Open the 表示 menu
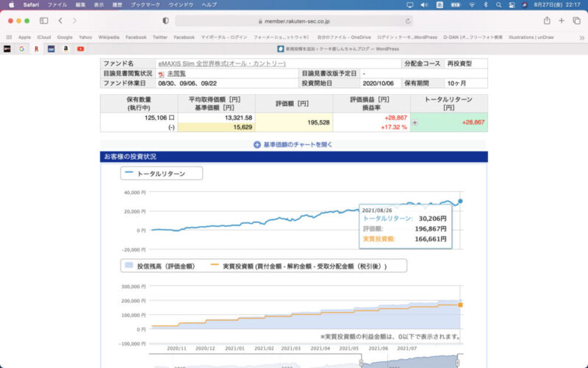This screenshot has width=588, height=368. pos(98,5)
